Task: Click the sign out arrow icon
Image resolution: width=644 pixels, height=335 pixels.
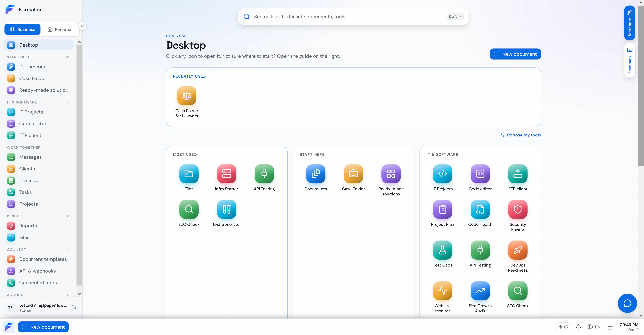Action: point(74,307)
